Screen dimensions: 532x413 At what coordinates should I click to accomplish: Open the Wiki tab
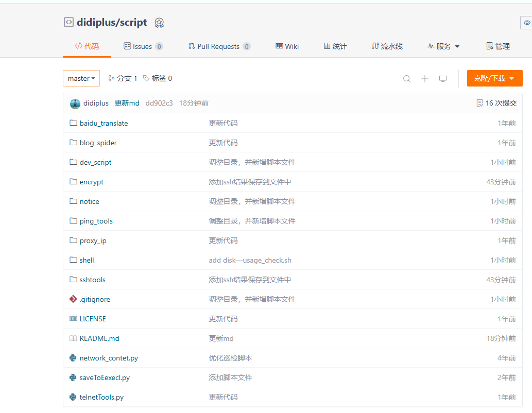(x=287, y=46)
